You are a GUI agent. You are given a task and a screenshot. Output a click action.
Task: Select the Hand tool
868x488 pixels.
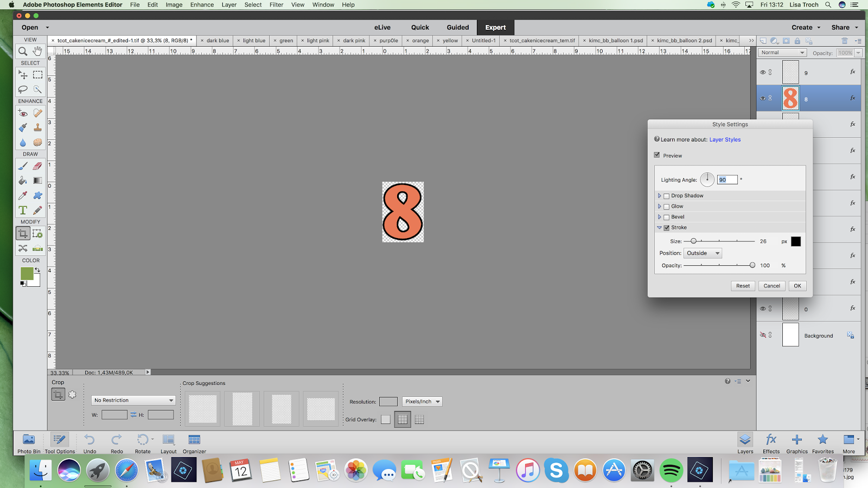[x=37, y=51]
